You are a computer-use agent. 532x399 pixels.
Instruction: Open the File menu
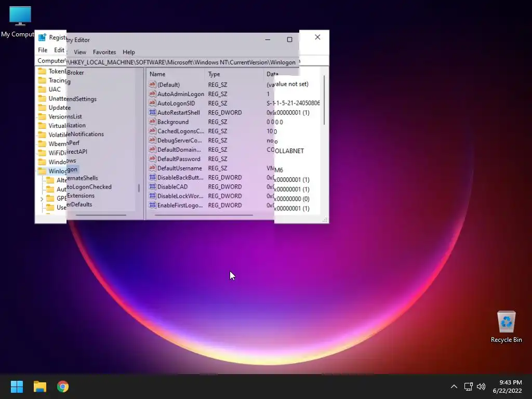43,50
